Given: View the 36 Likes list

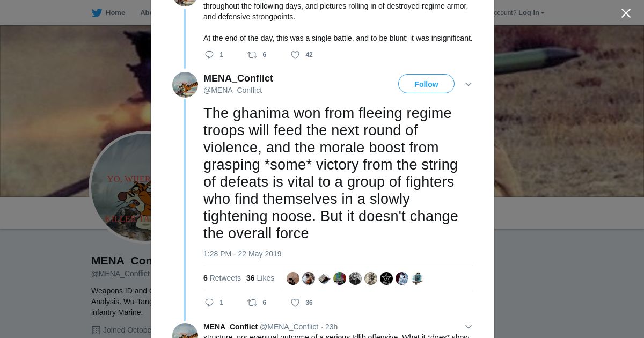Looking at the screenshot, I should pyautogui.click(x=260, y=278).
